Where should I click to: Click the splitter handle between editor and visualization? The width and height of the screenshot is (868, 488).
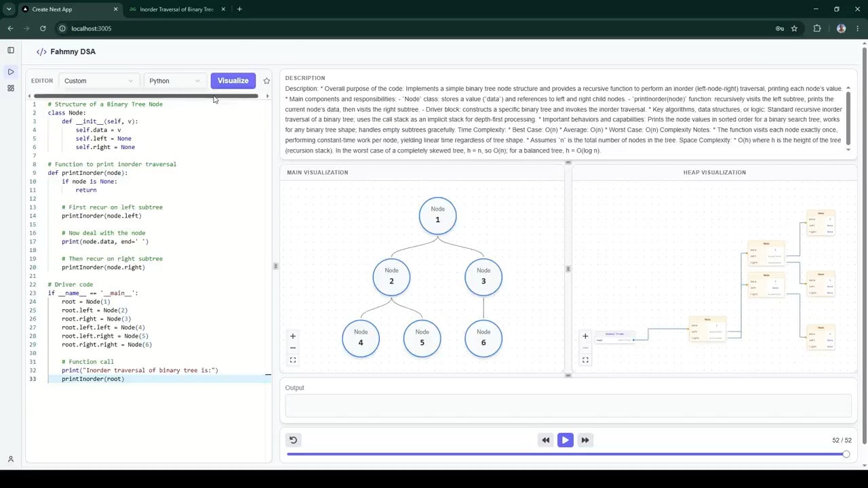pyautogui.click(x=275, y=266)
